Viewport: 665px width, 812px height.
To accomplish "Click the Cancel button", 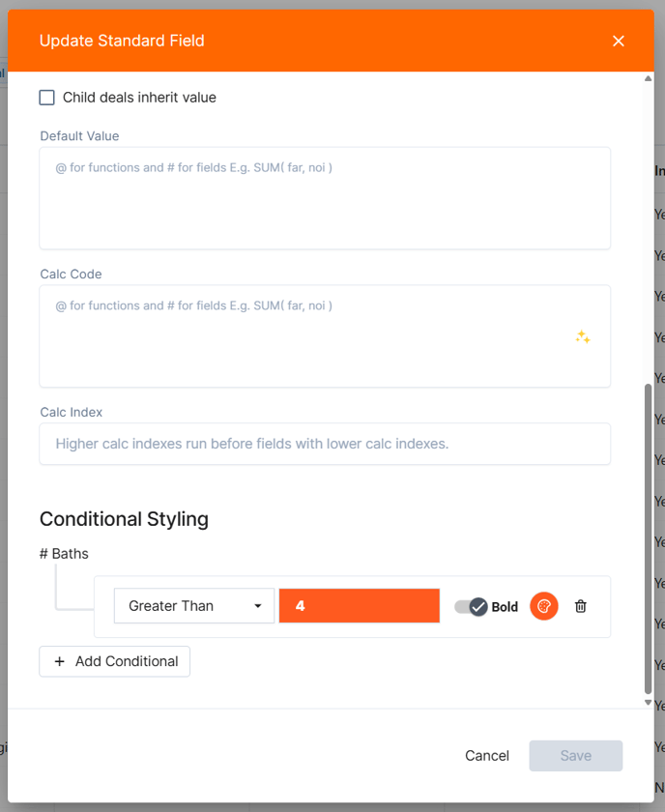I will point(487,756).
